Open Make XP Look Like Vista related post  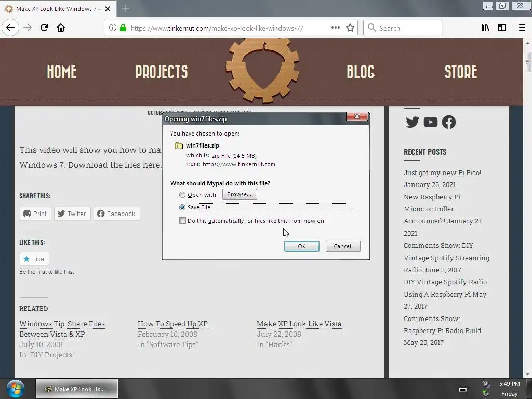coord(299,324)
